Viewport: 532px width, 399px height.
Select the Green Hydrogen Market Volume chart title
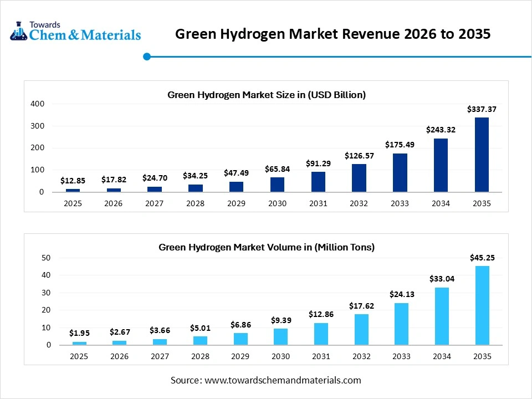click(x=267, y=247)
